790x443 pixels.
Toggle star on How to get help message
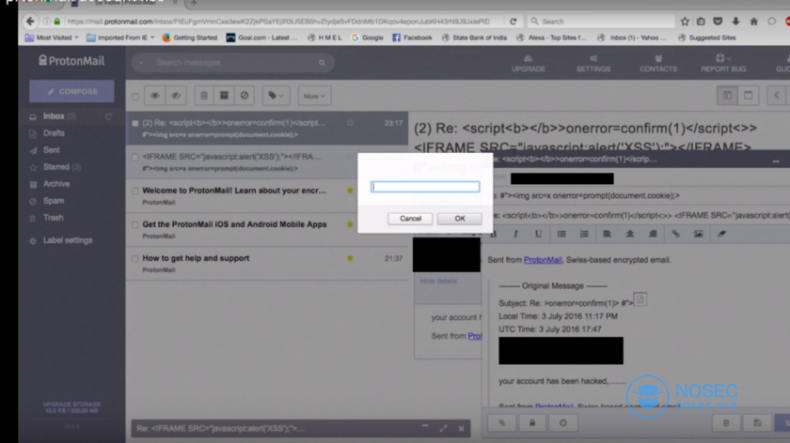pyautogui.click(x=350, y=258)
